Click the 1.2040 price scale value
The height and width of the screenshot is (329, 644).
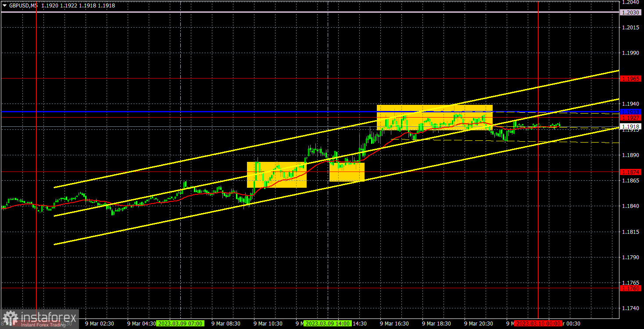tap(631, 2)
